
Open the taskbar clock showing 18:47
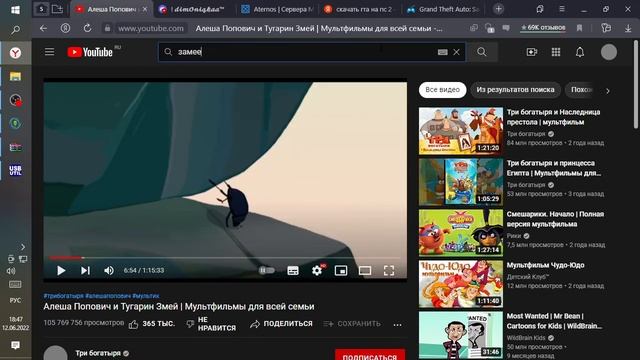pos(16,323)
